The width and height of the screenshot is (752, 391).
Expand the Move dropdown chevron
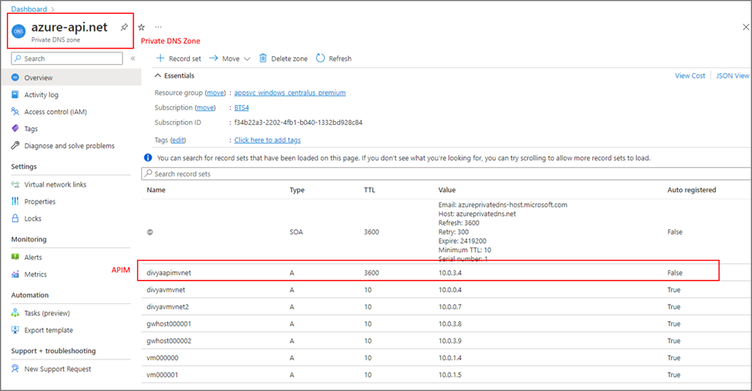pos(247,59)
